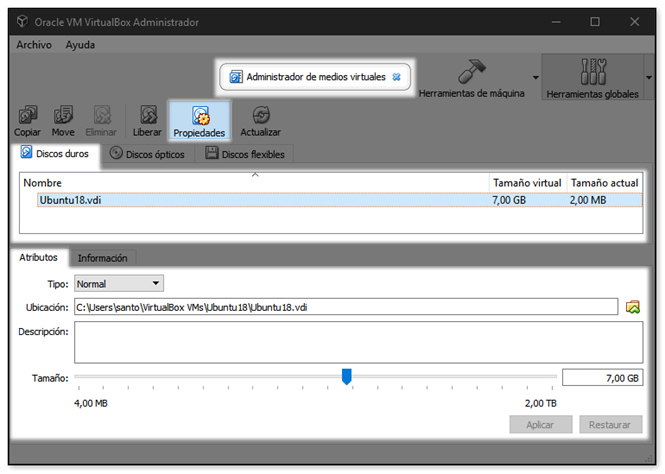Sort by Tamaño actual column header
Viewport: 665px width, 474px height.
(x=604, y=183)
